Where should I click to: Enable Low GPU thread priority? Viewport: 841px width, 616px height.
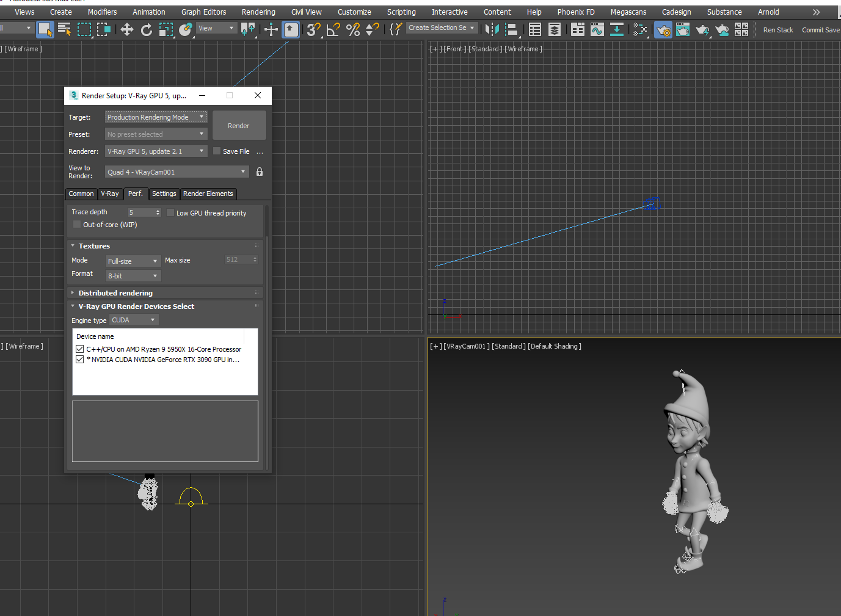[170, 213]
